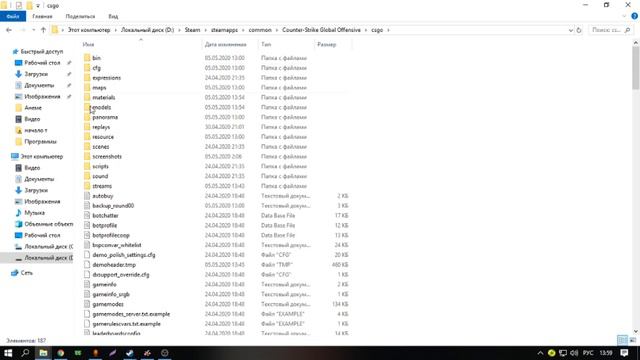This screenshot has height=360, width=640.
Task: Select the screenshots folder name
Action: (x=107, y=156)
